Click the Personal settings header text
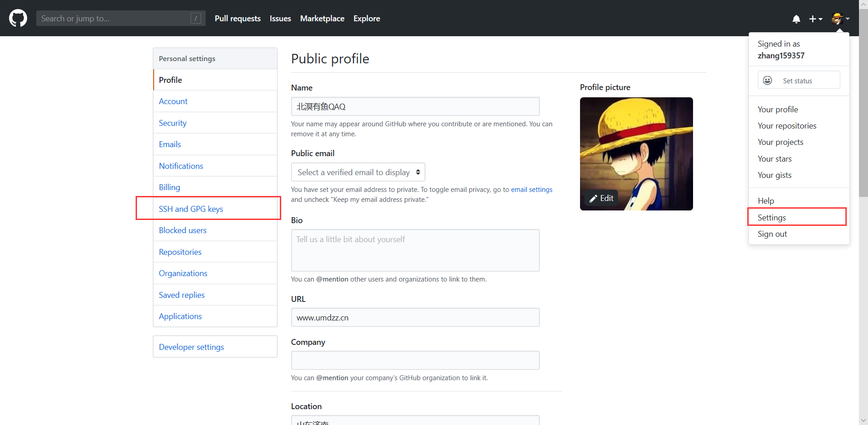This screenshot has width=868, height=425. click(187, 59)
